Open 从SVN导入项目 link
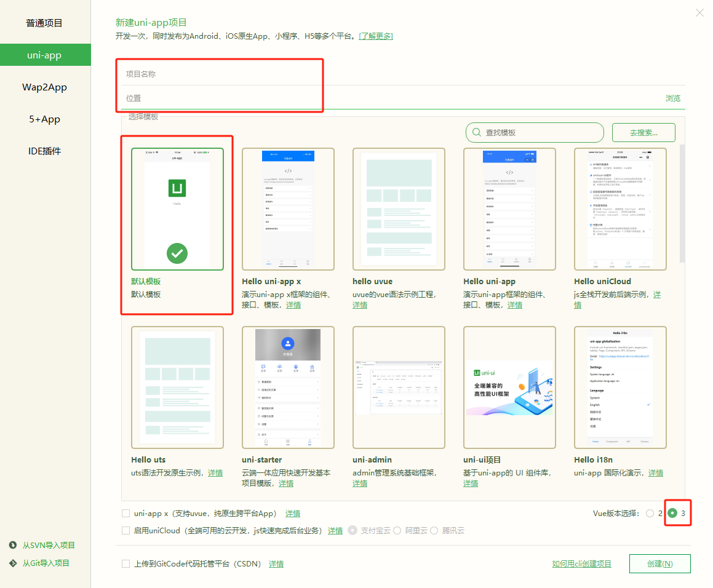This screenshot has height=588, width=713. click(x=49, y=545)
